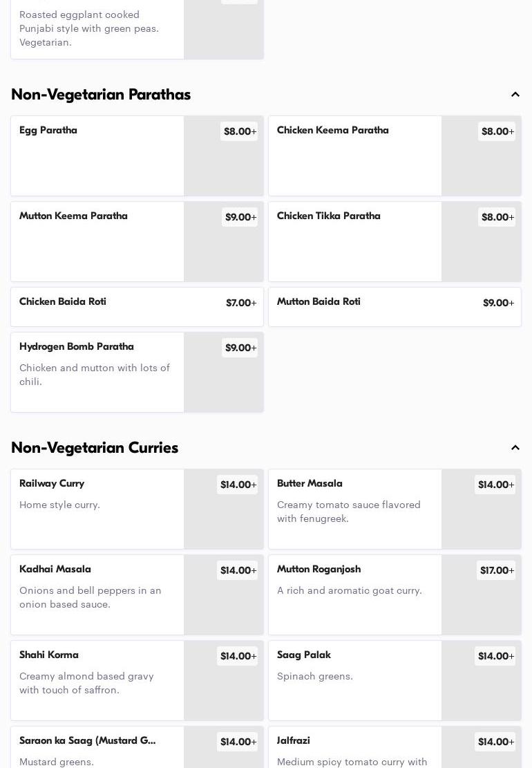Screen dimensions: 532x768
Task: Add Mutton Roganjosh for $17.00
Action: (x=496, y=570)
